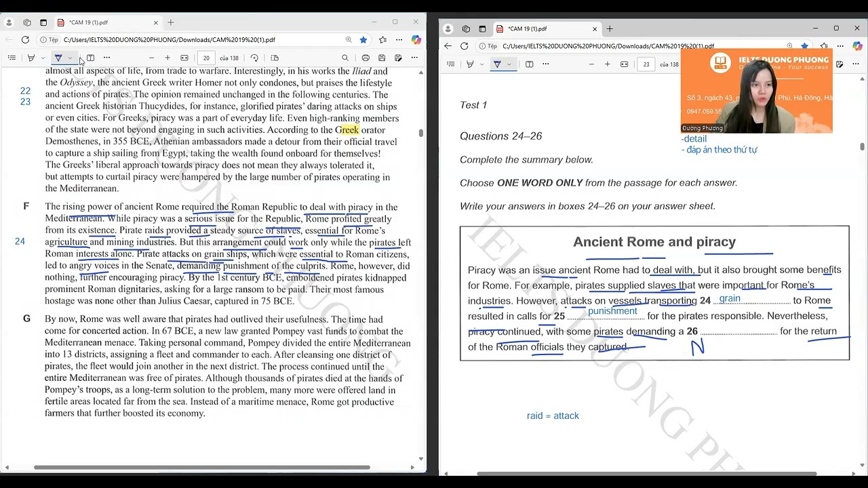
Task: Open profile icon in left Edge window
Action: pos(9,22)
